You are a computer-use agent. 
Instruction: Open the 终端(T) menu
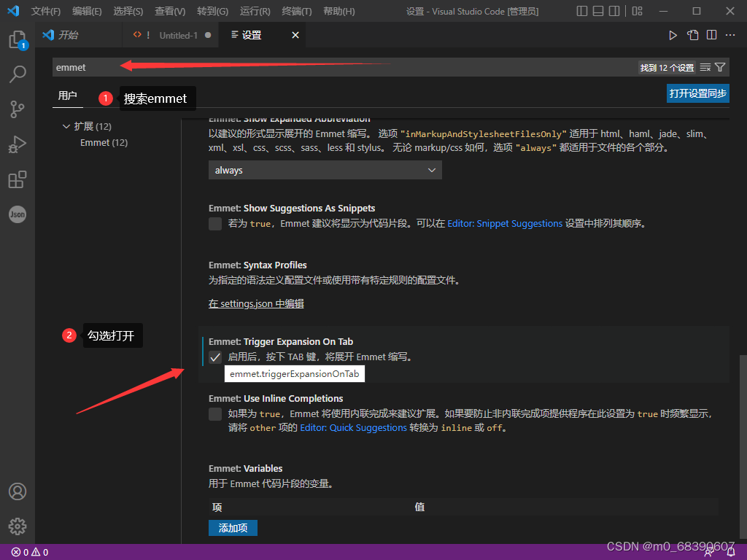pyautogui.click(x=296, y=11)
